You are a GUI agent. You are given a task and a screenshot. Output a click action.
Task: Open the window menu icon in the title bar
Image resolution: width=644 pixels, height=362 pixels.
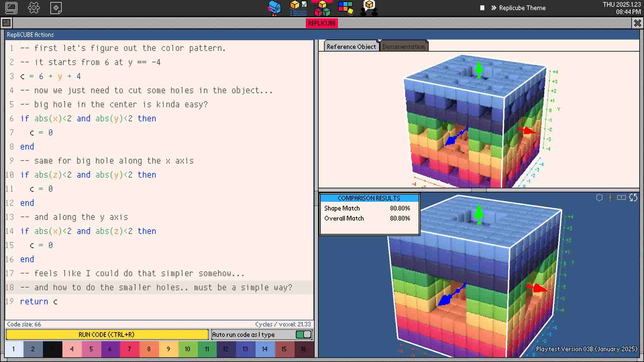pos(6,23)
